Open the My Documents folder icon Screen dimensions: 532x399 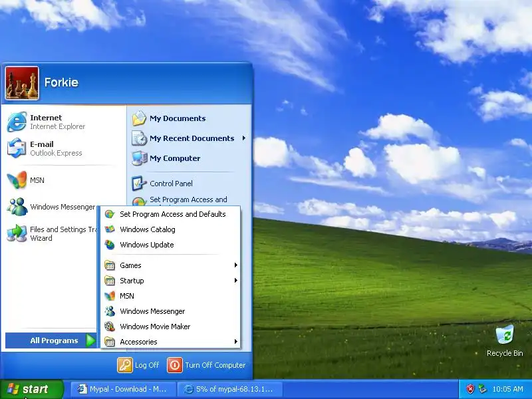[139, 118]
